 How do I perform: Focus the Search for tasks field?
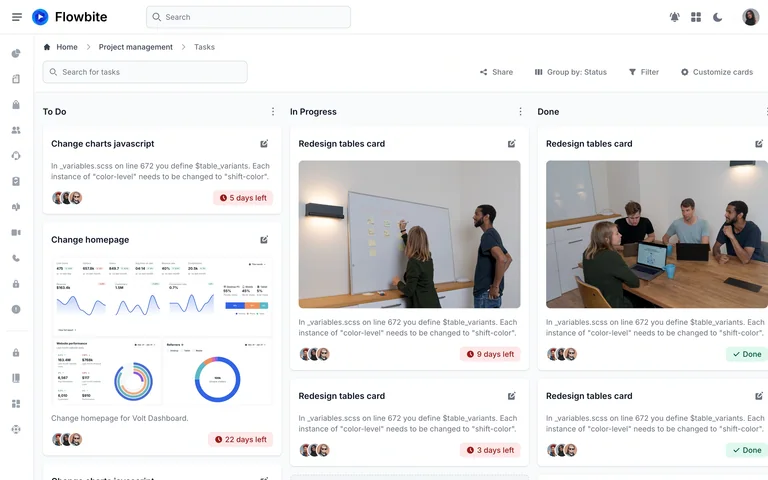tap(145, 72)
